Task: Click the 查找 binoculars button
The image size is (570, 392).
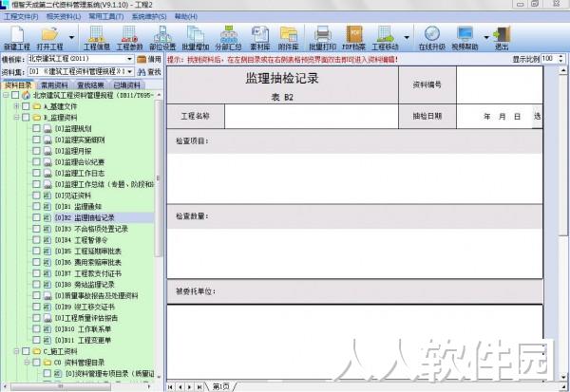Action: 149,72
